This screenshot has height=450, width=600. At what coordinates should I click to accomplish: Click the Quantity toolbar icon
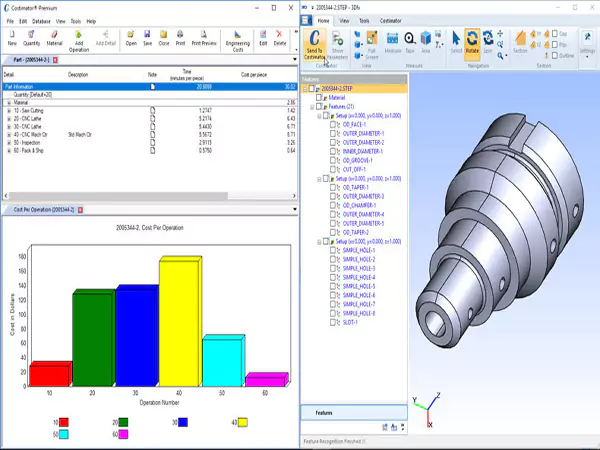tap(32, 39)
